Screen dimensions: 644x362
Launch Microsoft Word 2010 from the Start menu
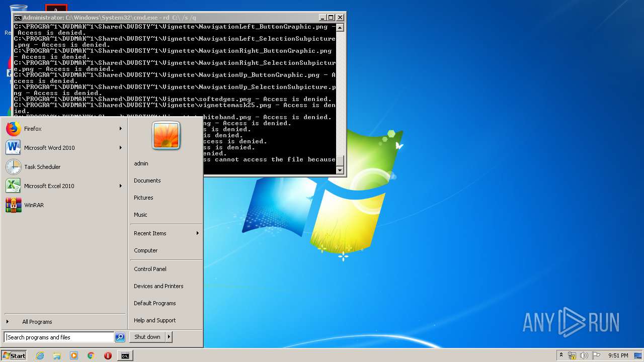[x=64, y=148]
